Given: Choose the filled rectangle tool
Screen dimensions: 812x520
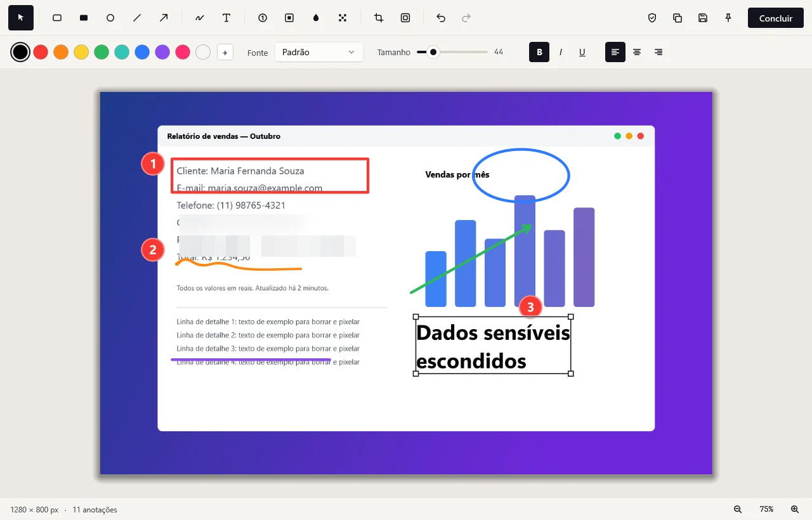Looking at the screenshot, I should click(84, 18).
